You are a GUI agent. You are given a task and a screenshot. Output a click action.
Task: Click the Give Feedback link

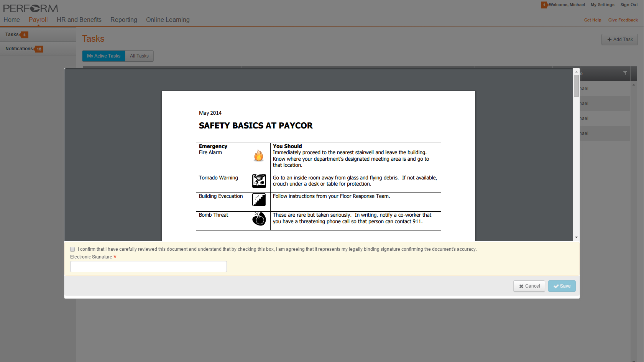[x=623, y=20]
